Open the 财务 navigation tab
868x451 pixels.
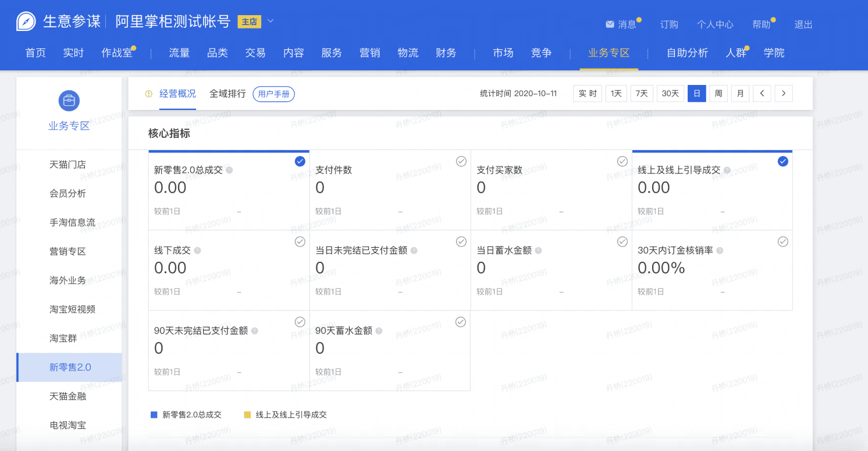pyautogui.click(x=446, y=53)
